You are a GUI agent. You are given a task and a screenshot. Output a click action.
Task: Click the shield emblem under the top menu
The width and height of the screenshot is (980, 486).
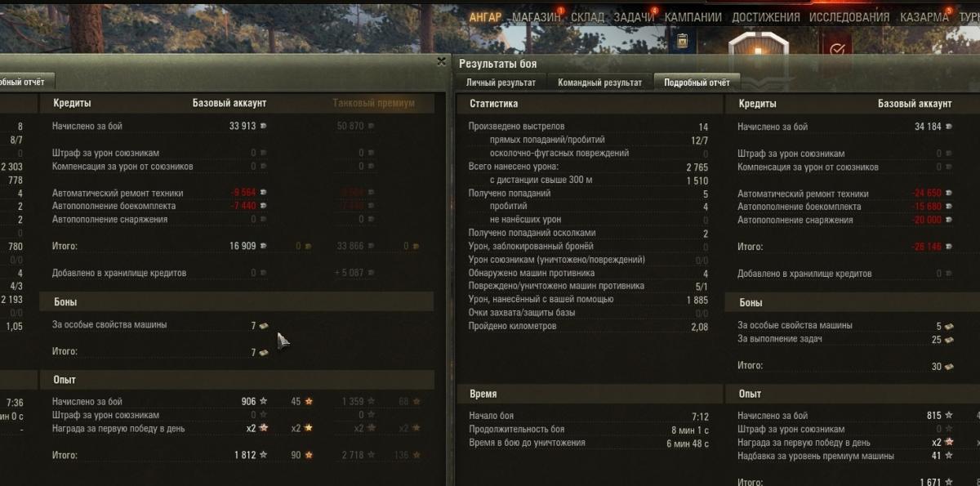[757, 49]
